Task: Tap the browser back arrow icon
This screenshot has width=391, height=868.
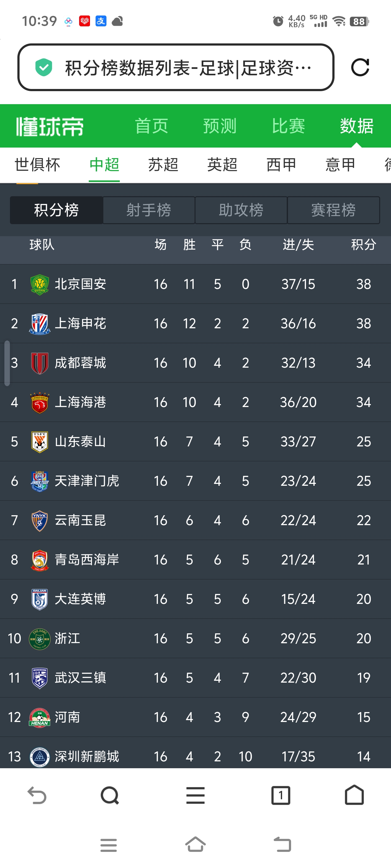Action: tap(37, 795)
